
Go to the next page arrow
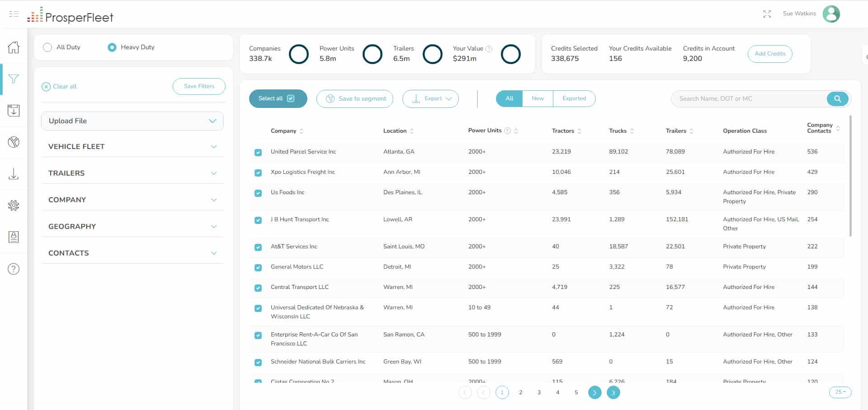point(594,392)
